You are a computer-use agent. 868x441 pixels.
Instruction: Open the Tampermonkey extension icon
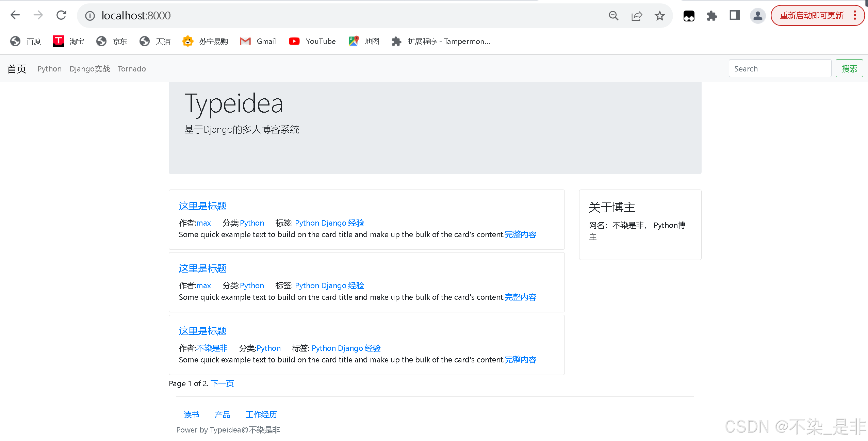(x=689, y=16)
